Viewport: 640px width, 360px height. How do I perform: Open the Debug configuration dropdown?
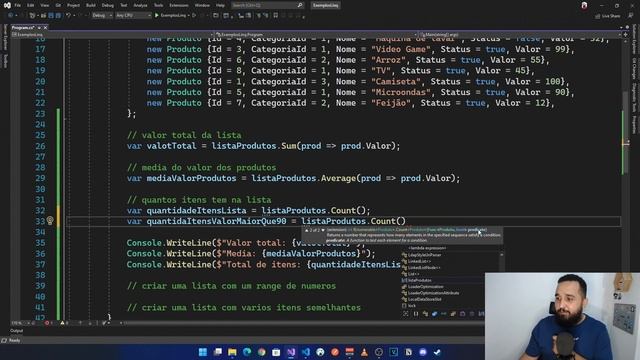click(x=102, y=16)
